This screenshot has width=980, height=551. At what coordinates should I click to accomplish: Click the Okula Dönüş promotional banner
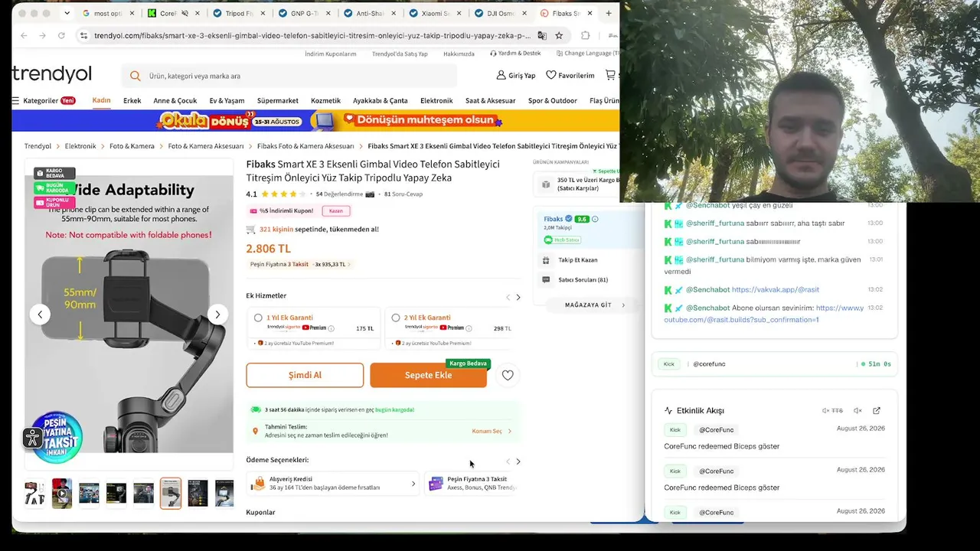click(x=315, y=120)
